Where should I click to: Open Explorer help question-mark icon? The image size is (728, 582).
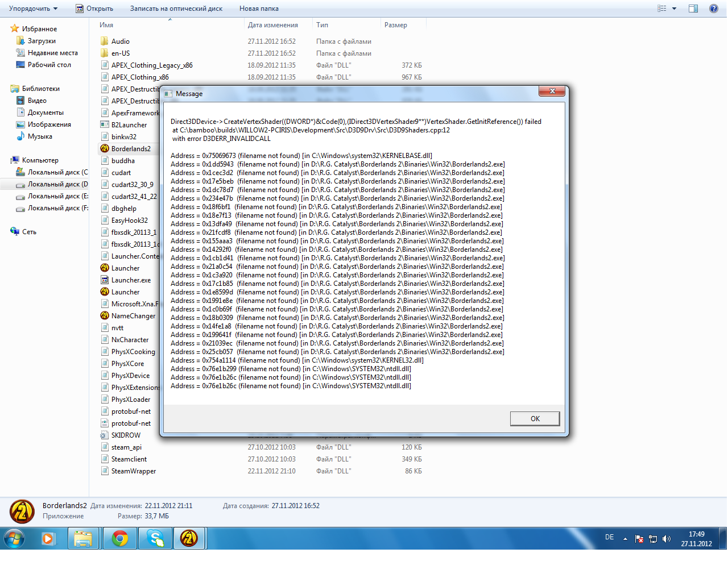(713, 9)
